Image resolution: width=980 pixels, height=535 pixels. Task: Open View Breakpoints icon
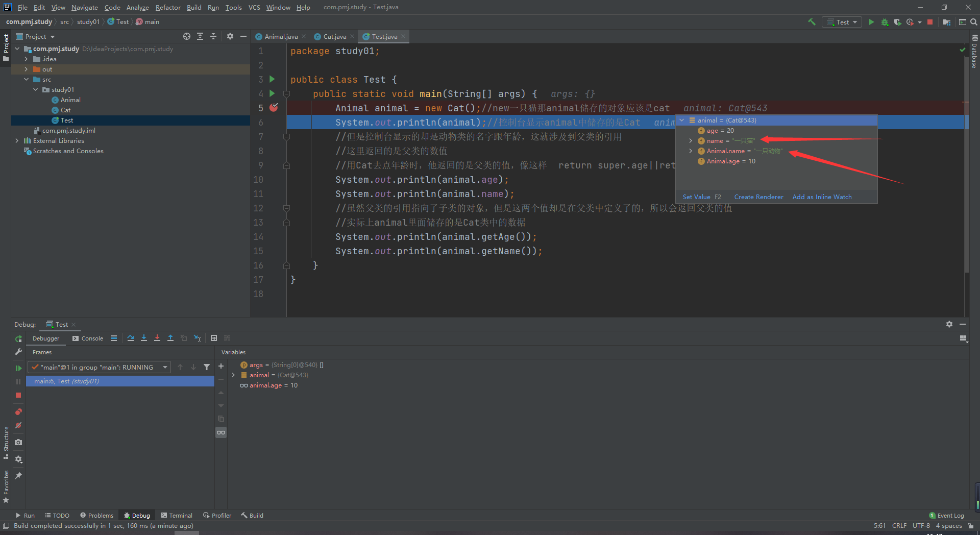point(18,411)
